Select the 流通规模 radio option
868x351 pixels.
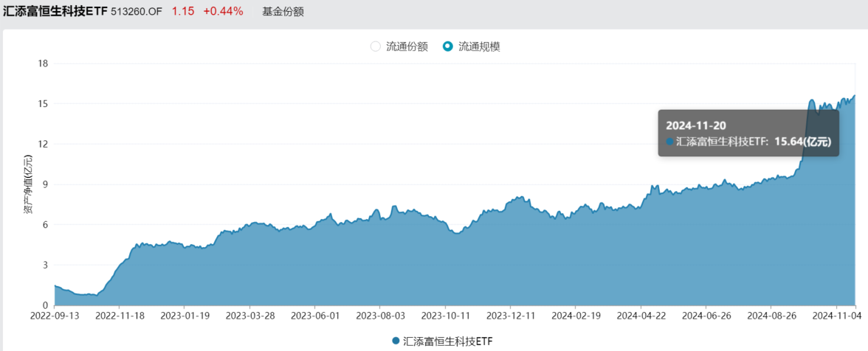pyautogui.click(x=472, y=47)
